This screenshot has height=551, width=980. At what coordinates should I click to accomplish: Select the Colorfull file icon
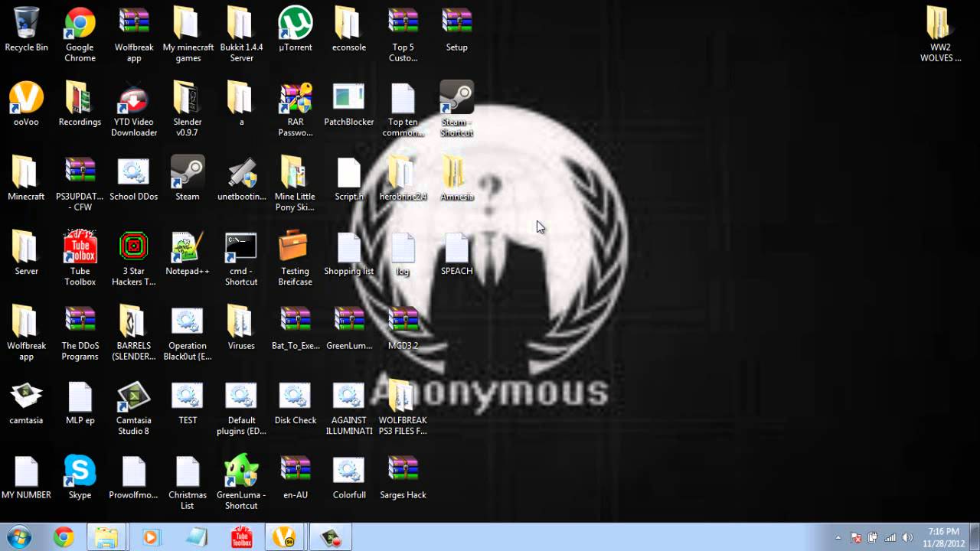click(349, 478)
